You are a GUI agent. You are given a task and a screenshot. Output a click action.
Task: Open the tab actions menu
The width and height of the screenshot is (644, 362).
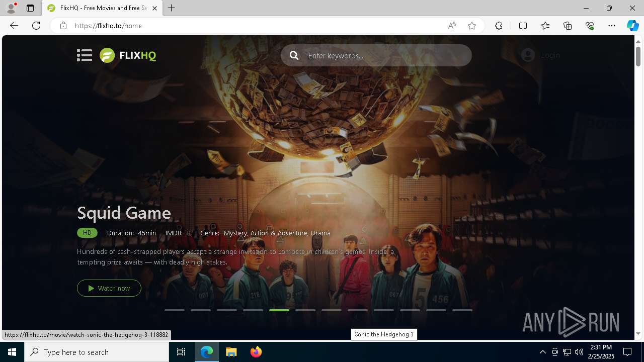click(x=30, y=8)
